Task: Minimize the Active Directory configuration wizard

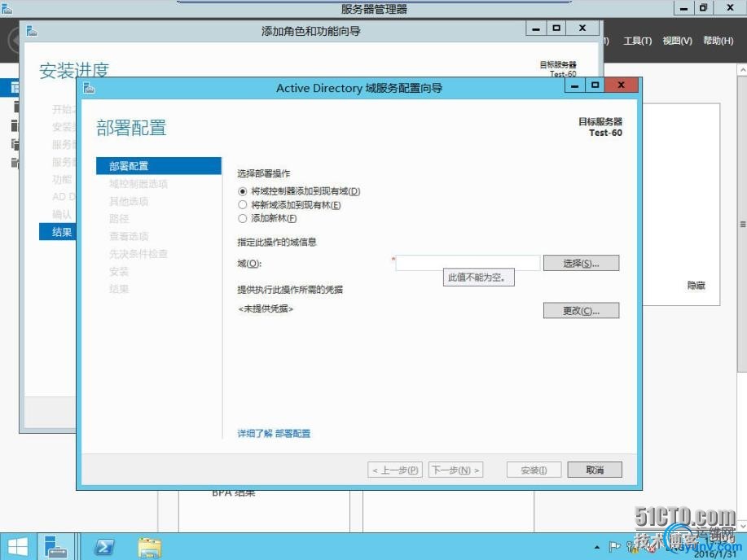Action: (575, 85)
